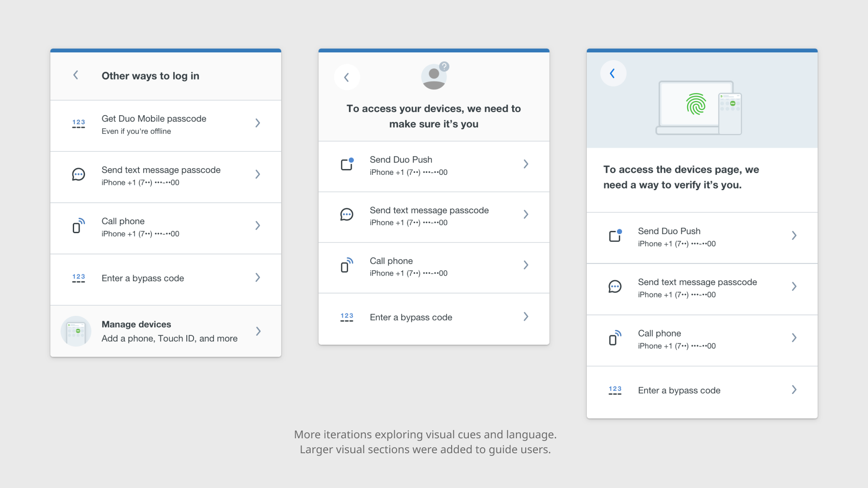Click 123 icon beside bypass code in left panel
This screenshot has width=868, height=488.
[x=79, y=278]
